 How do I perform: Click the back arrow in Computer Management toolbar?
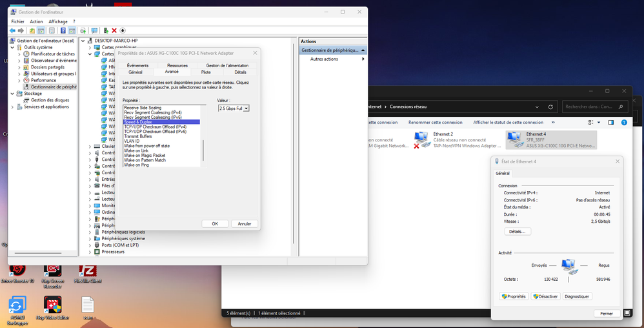(x=12, y=30)
